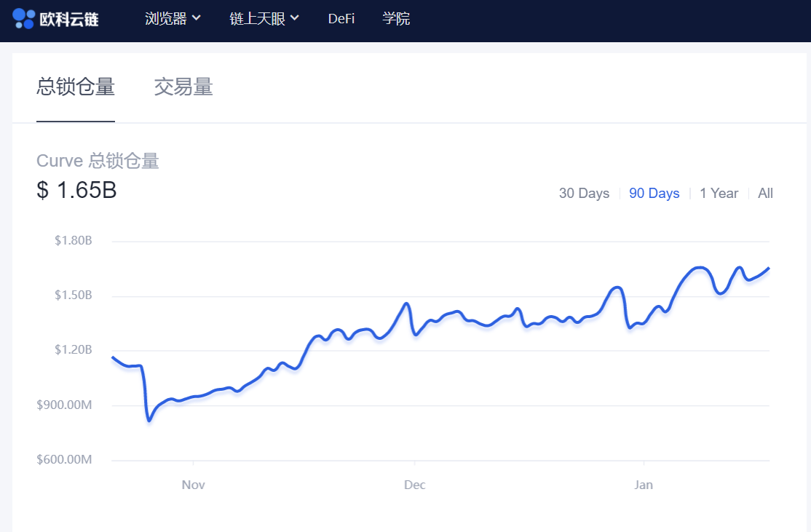811x532 pixels.
Task: Show the All time range
Action: [x=765, y=194]
